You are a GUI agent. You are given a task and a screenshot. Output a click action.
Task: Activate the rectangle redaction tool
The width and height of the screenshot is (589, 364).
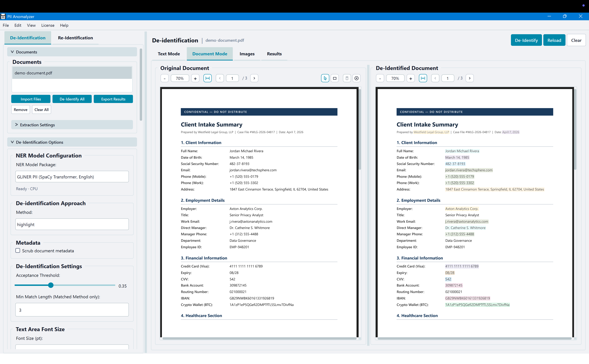(x=335, y=78)
